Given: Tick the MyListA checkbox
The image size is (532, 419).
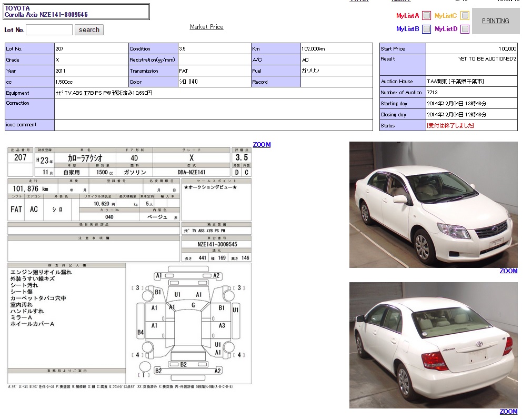Looking at the screenshot, I should [426, 16].
